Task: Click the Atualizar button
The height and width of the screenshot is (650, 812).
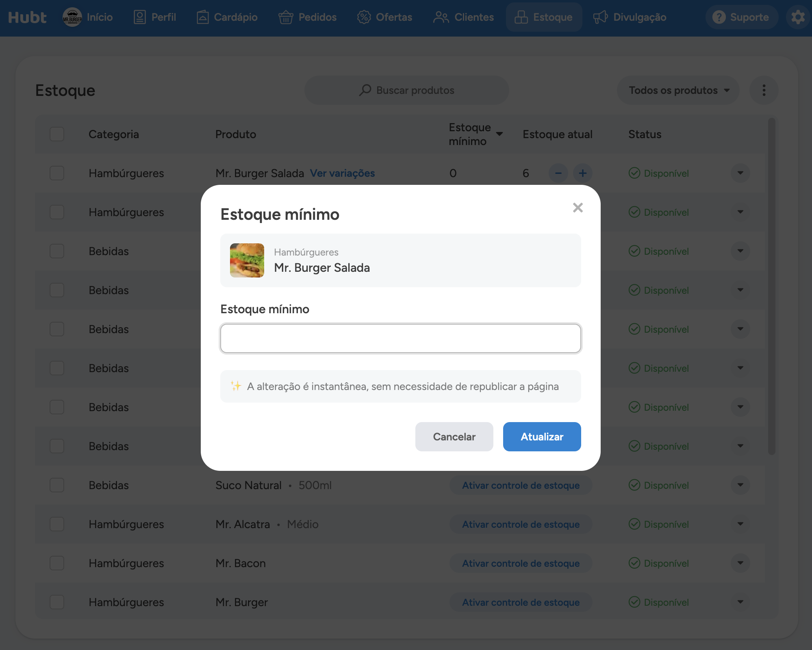Action: click(542, 437)
